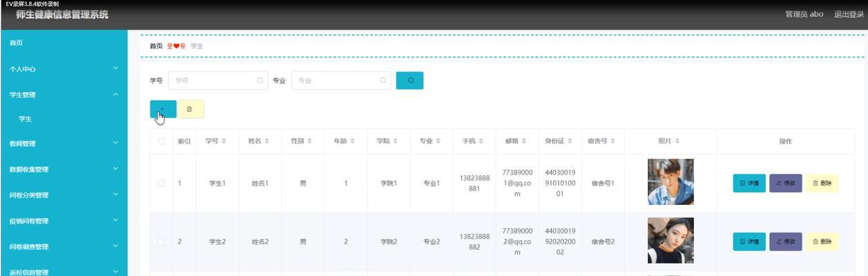Image resolution: width=868 pixels, height=276 pixels.
Task: Click 学生2 photo thumbnail
Action: 671,240
